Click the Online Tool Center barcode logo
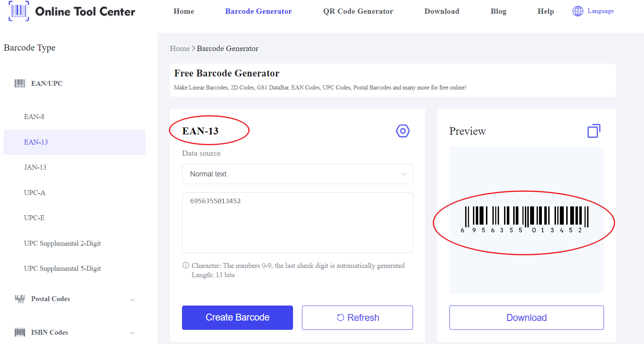The image size is (644, 344). pyautogui.click(x=19, y=11)
